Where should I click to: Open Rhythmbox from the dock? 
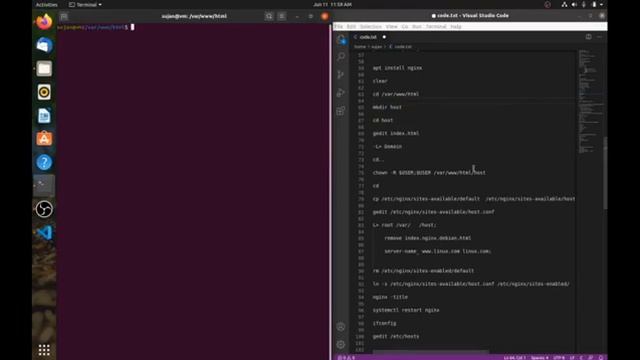pos(44,92)
